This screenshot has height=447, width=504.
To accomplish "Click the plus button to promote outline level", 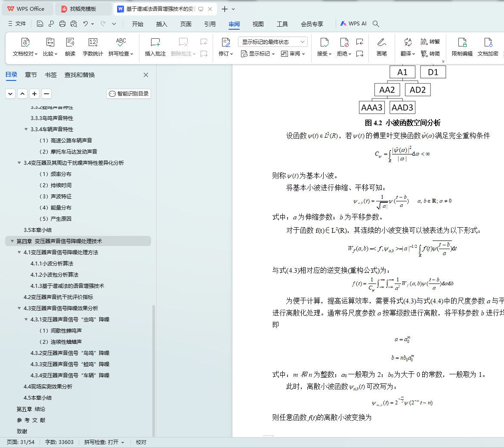I will [34, 94].
